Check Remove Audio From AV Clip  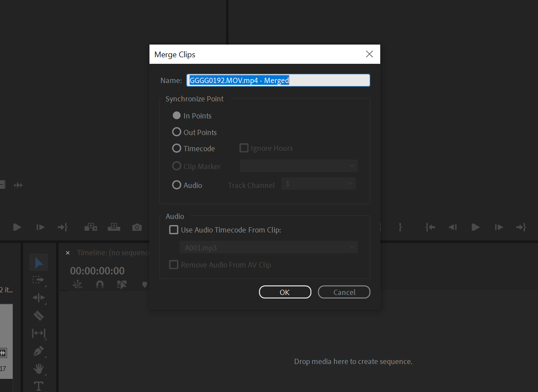174,265
